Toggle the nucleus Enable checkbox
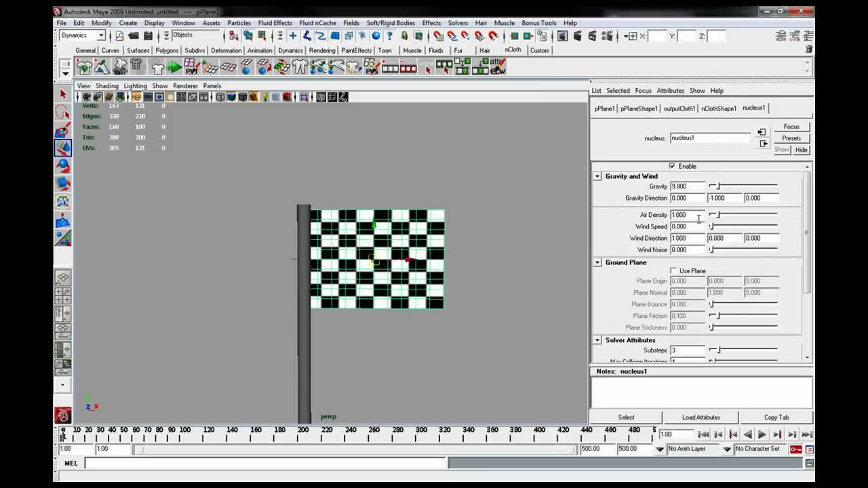 pos(672,166)
